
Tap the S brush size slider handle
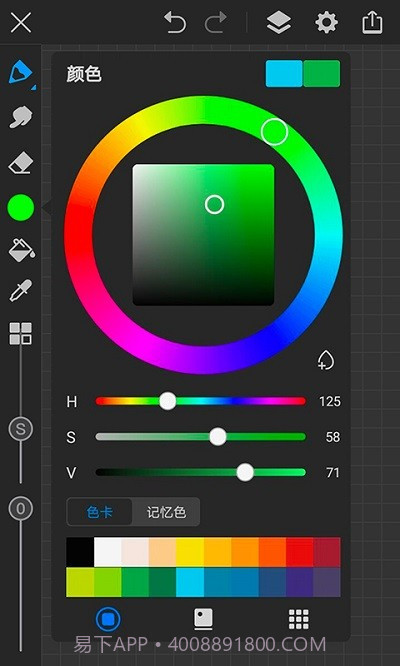coord(20,429)
